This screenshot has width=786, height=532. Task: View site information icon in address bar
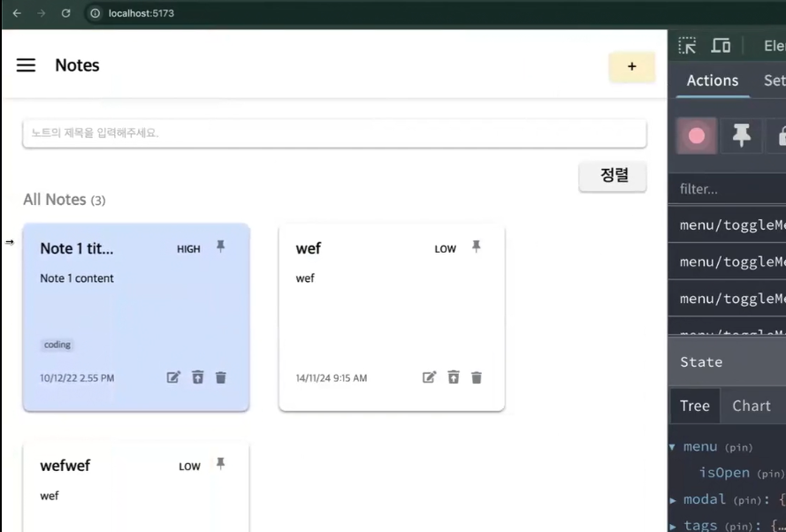[95, 13]
